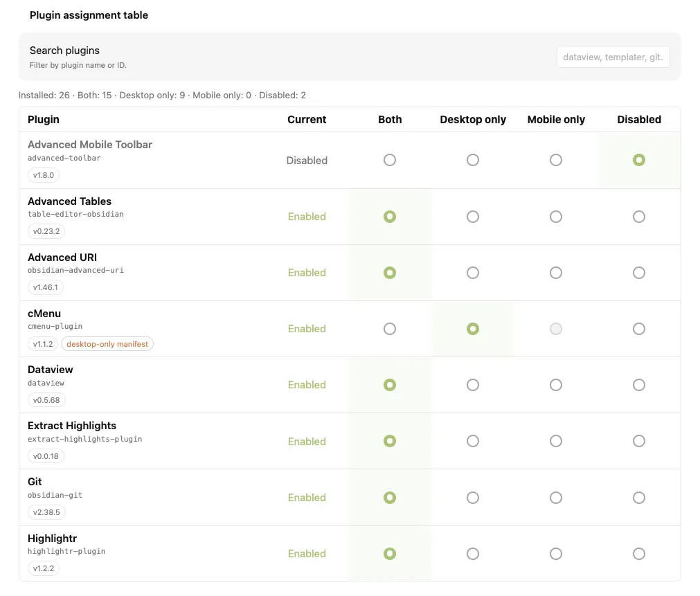
Task: Click the Disabled status of Advanced Mobile Toolbar
Action: (307, 161)
